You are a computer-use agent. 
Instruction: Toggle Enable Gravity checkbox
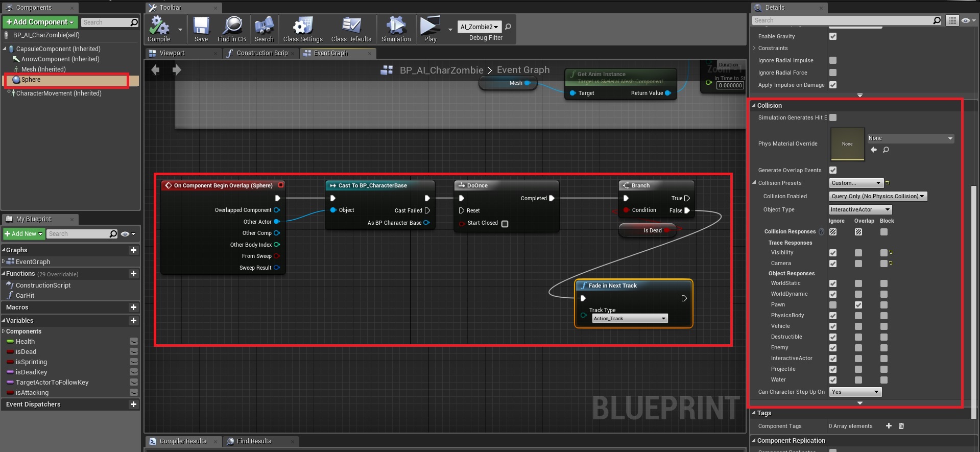[x=833, y=36]
